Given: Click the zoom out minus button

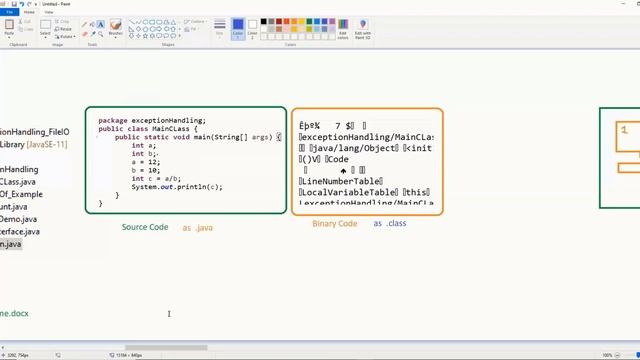Looking at the screenshot, I should click(x=618, y=355).
